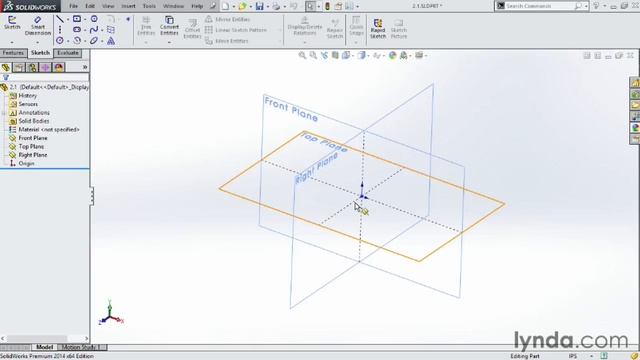
Task: Click the Convert Entities tool
Action: (169, 25)
